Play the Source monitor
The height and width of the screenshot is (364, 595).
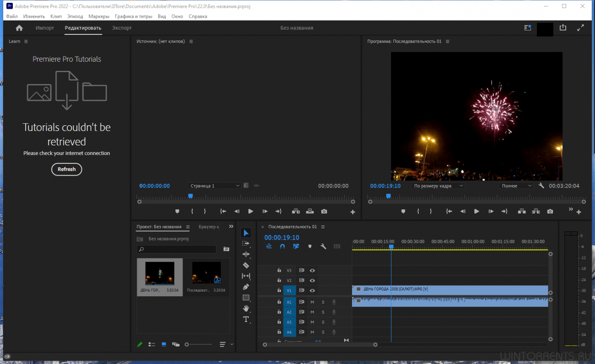coord(250,211)
